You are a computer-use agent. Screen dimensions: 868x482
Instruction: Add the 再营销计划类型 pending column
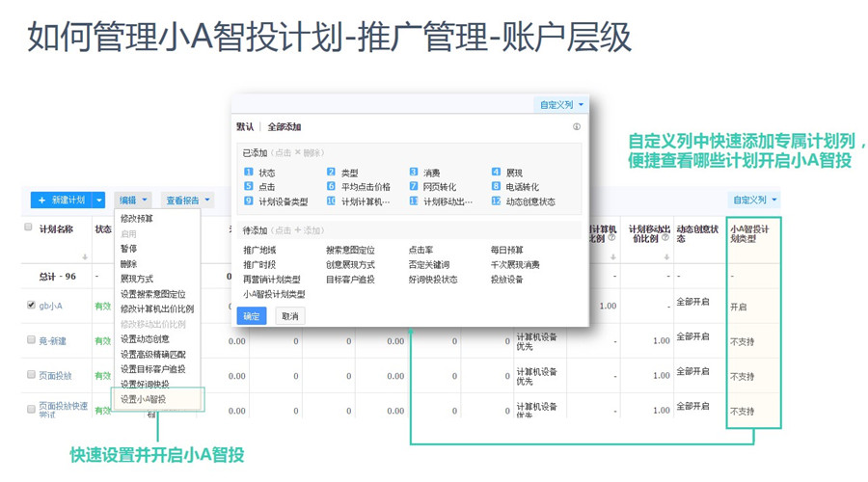click(x=271, y=280)
